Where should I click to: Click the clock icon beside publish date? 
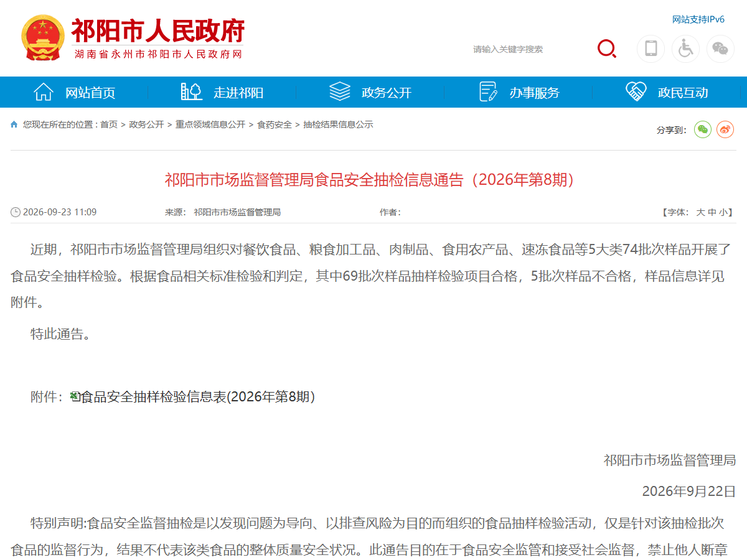16,212
